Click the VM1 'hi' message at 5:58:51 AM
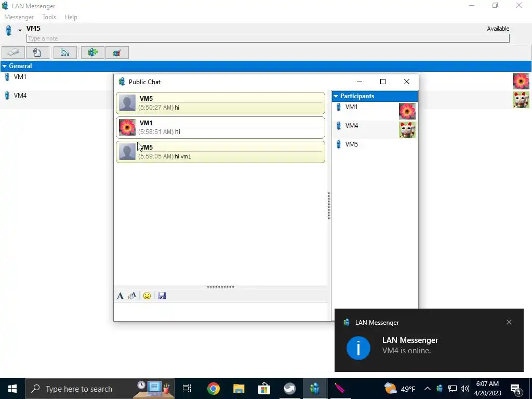532x399 pixels. pyautogui.click(x=220, y=128)
